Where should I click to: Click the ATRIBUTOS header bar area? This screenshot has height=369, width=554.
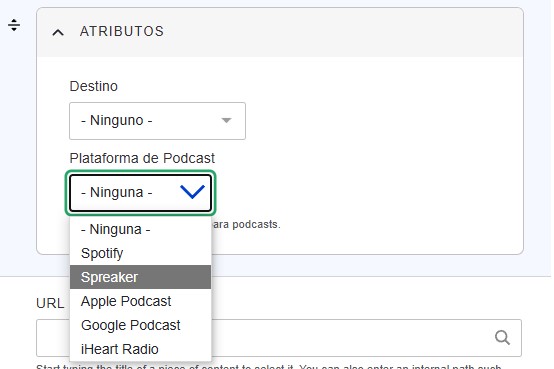pos(280,32)
